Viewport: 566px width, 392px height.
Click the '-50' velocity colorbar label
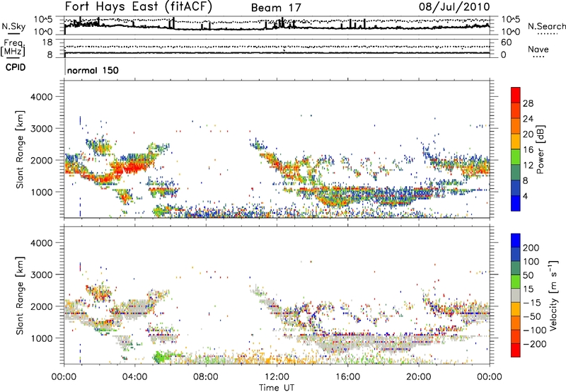click(533, 316)
